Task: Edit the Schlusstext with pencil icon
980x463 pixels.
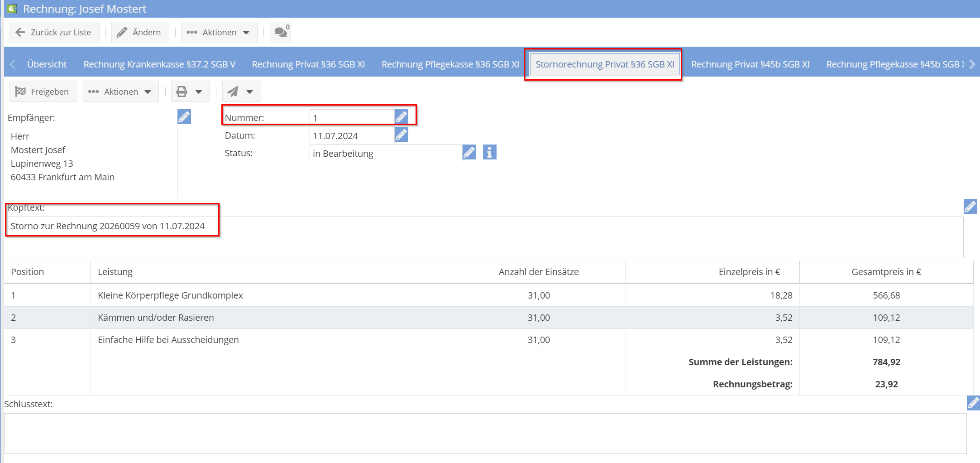Action: tap(973, 403)
